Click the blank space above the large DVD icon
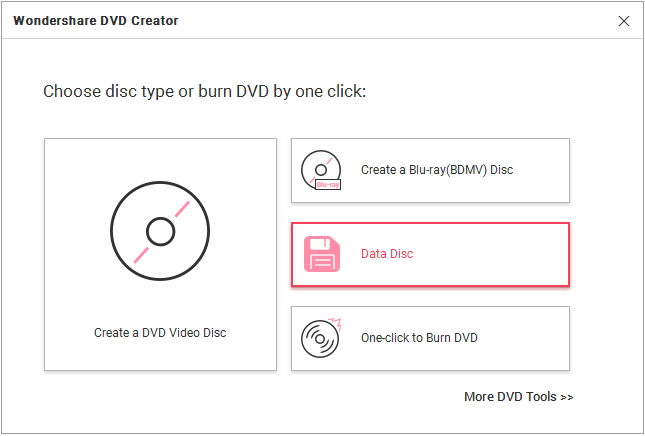The width and height of the screenshot is (645, 436). [x=160, y=158]
